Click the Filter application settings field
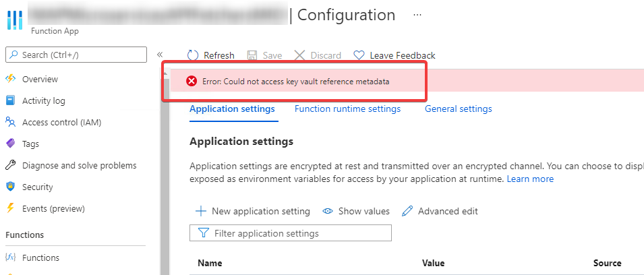The height and width of the screenshot is (275, 644). point(291,233)
